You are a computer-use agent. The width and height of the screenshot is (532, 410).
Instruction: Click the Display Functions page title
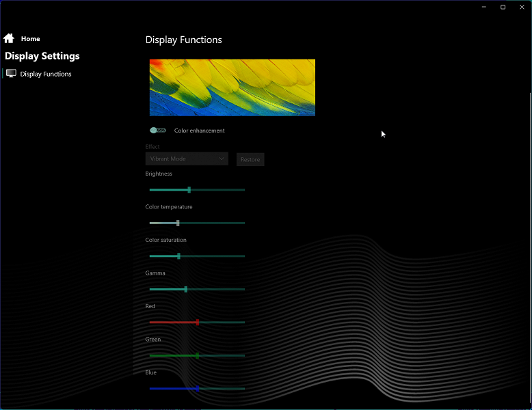point(183,40)
